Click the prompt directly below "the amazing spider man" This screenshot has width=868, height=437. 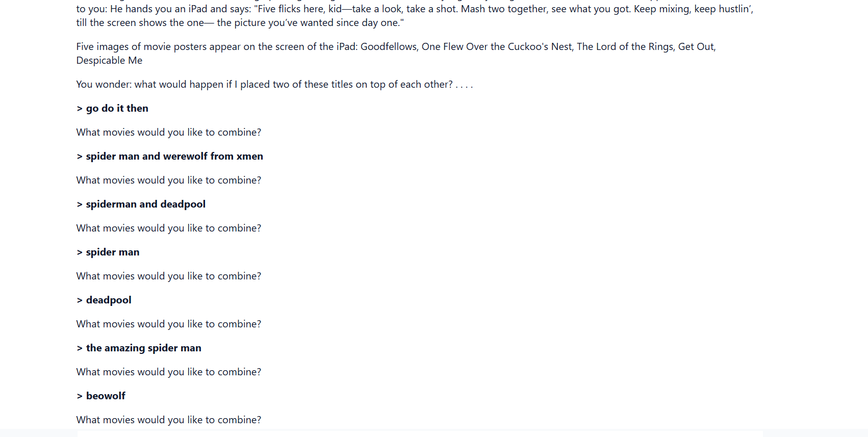click(x=168, y=372)
